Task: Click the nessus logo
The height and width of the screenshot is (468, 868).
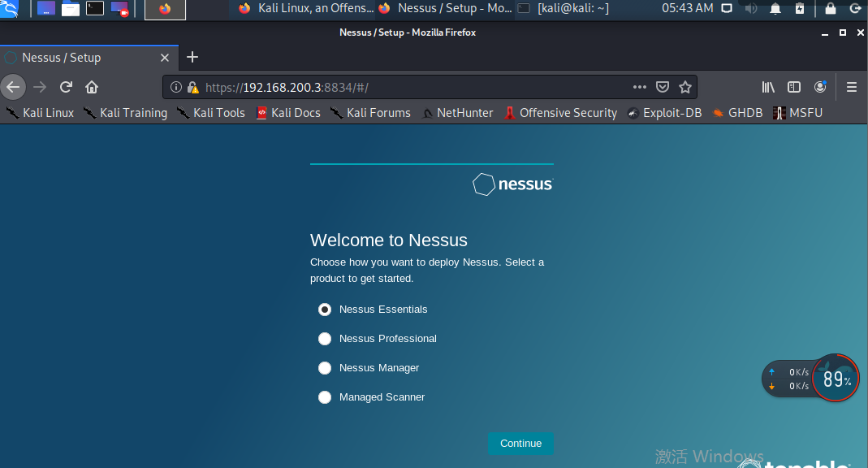Action: click(512, 184)
